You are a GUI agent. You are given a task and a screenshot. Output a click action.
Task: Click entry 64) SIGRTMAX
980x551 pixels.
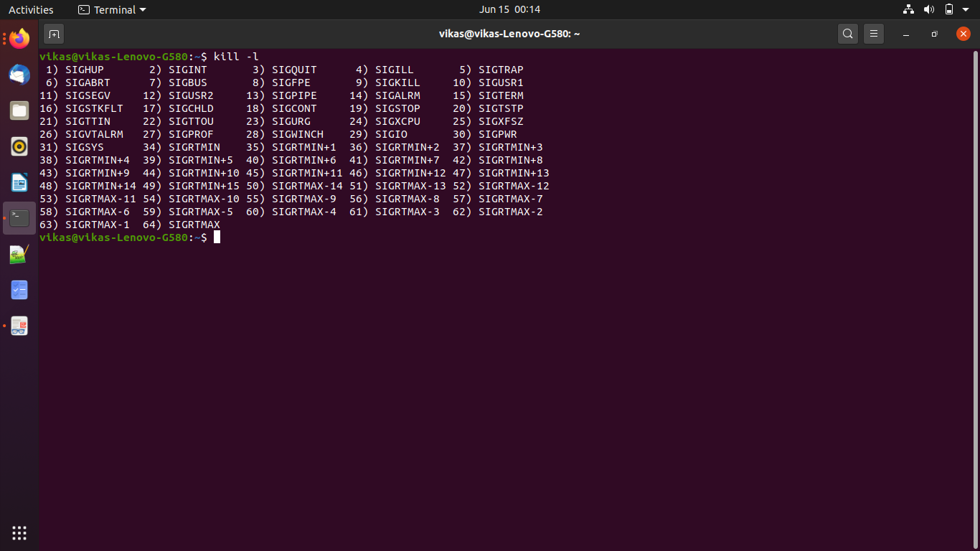181,225
